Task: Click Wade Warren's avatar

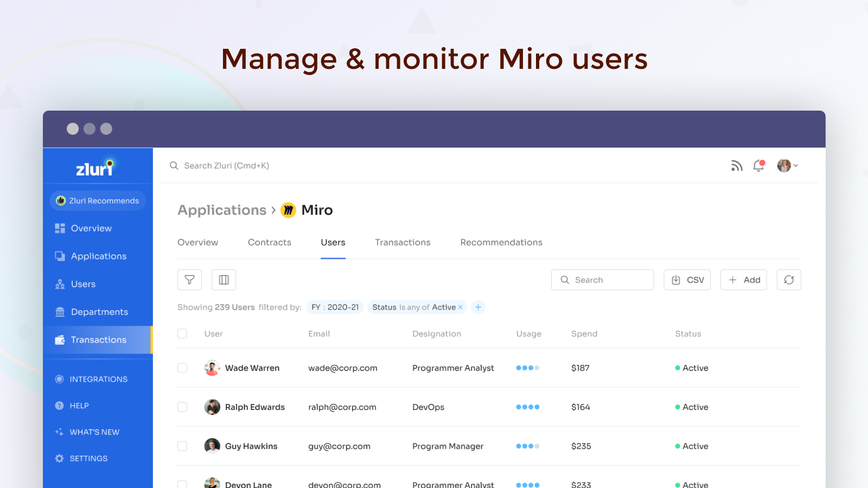Action: (x=212, y=368)
